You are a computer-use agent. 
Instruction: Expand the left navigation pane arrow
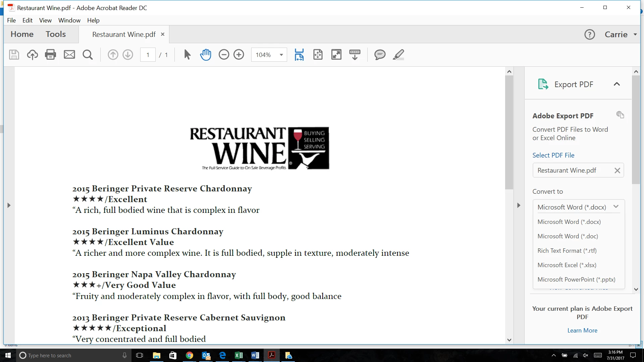(9, 205)
